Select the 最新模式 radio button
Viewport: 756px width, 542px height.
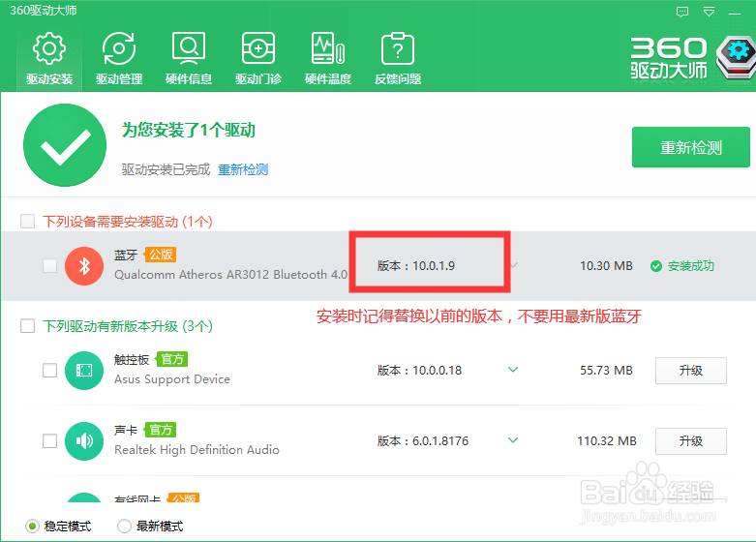pyautogui.click(x=124, y=527)
